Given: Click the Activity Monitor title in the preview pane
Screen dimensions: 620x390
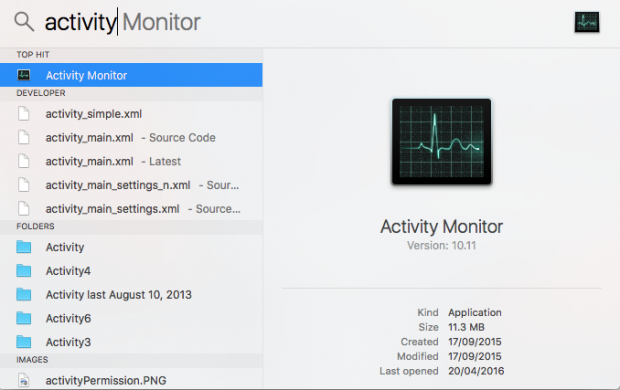Looking at the screenshot, I should [x=441, y=227].
